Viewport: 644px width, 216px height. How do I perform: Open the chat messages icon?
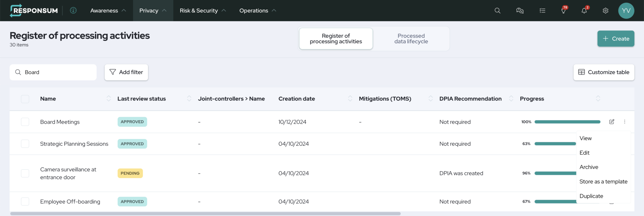(520, 11)
